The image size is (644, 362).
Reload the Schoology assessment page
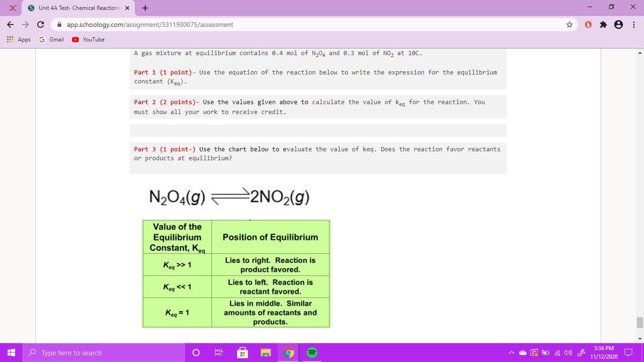coord(41,25)
